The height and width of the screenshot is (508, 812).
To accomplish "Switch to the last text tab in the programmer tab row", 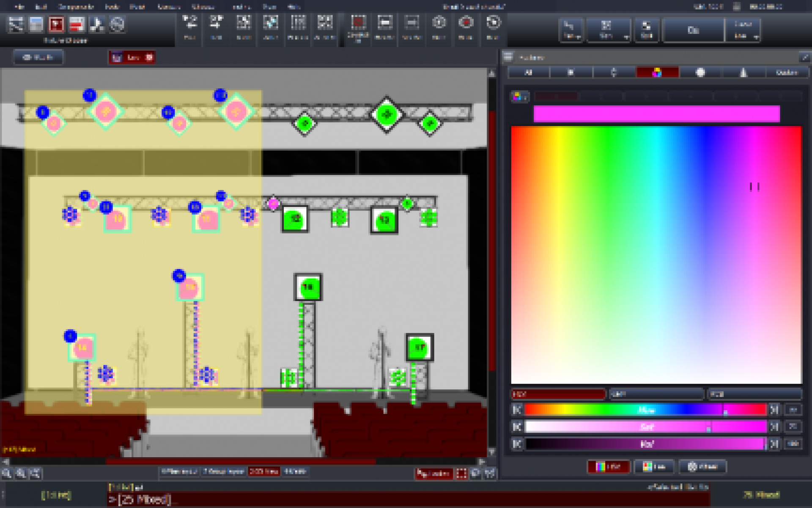I will (787, 73).
